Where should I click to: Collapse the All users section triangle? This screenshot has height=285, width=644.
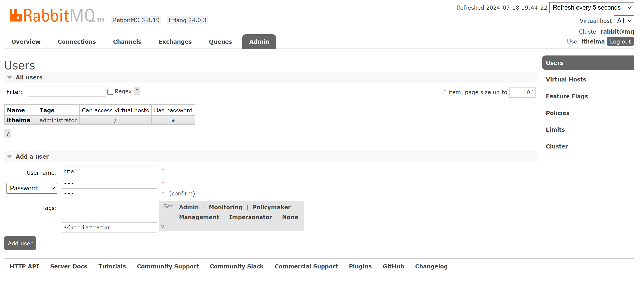pyautogui.click(x=9, y=78)
